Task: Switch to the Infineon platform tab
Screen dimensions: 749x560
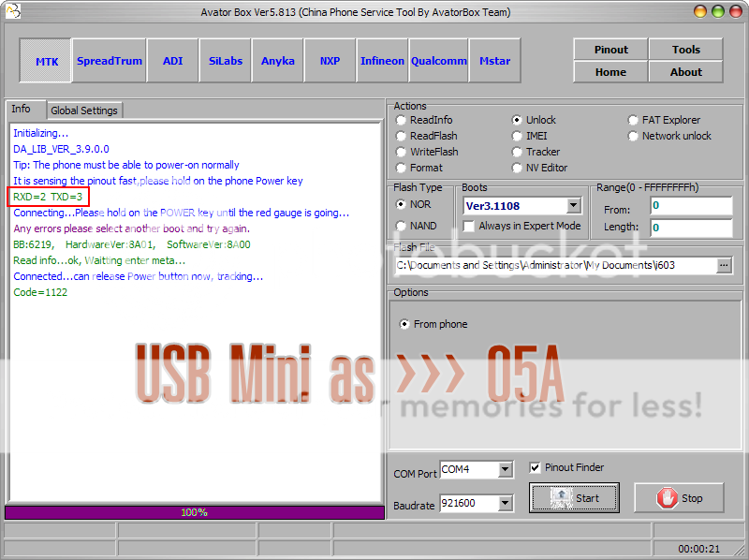Action: (x=382, y=61)
